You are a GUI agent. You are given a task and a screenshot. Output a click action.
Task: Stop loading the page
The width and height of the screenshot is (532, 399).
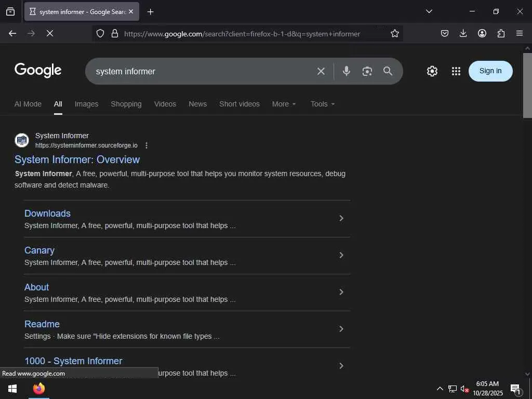pos(49,33)
